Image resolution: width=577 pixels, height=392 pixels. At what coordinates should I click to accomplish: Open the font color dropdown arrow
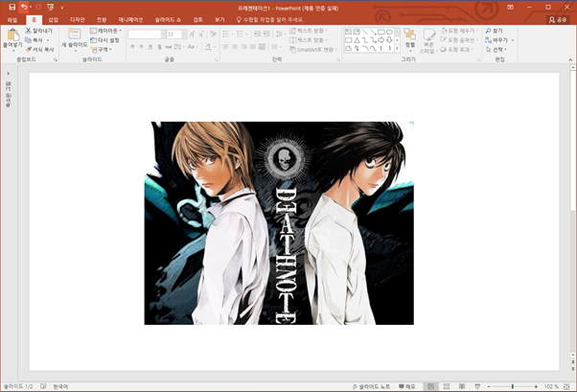click(215, 47)
